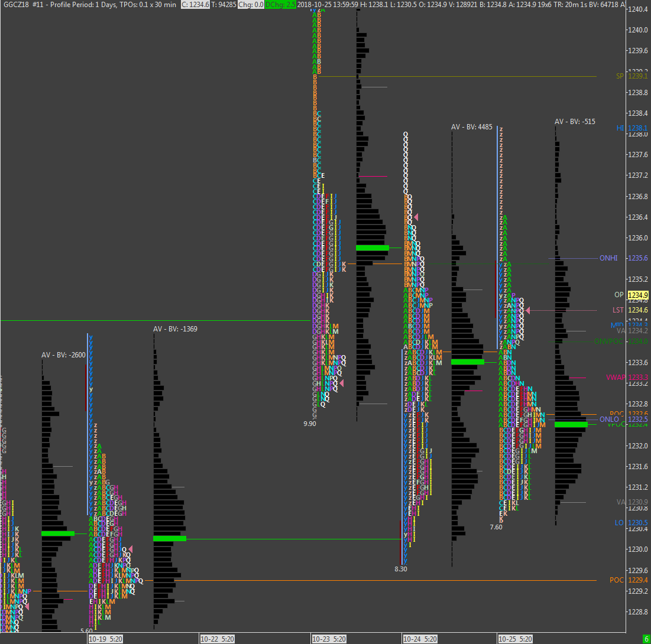Select the 'C: 1234.6' close value in header
This screenshot has width=651, height=644.
[195, 5]
